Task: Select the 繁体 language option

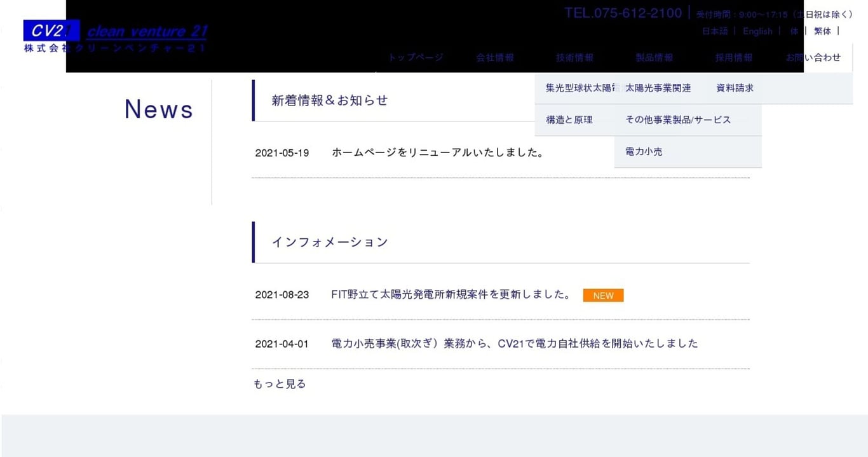Action: pyautogui.click(x=822, y=31)
